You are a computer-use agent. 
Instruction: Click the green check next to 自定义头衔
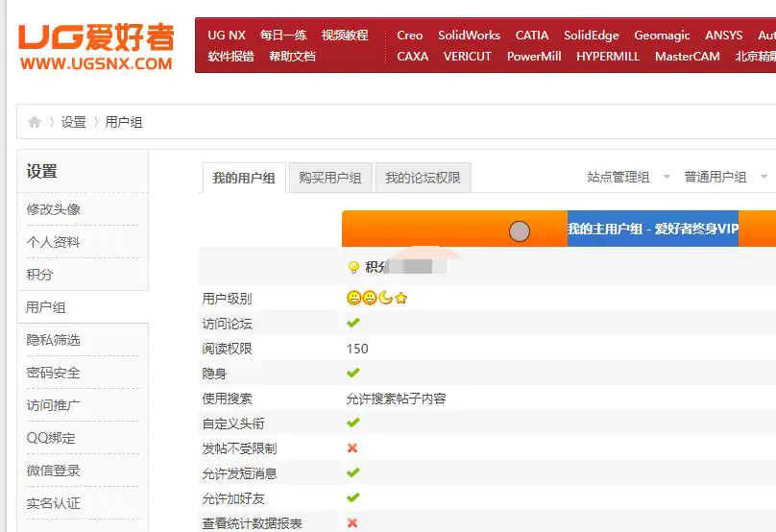(x=352, y=423)
